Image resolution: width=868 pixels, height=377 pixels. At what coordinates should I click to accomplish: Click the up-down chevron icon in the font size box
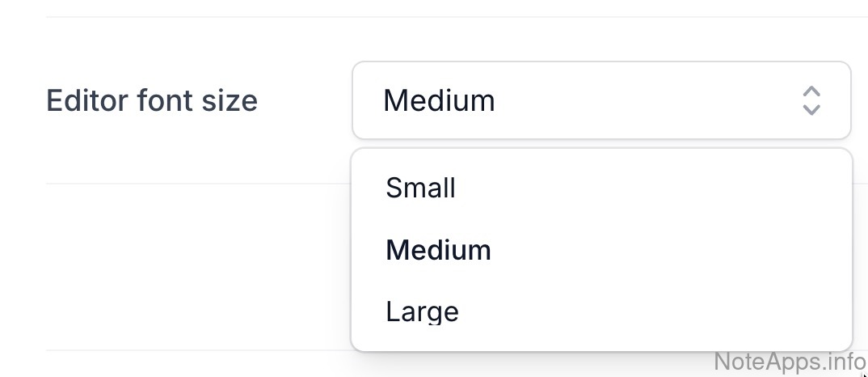click(x=811, y=100)
